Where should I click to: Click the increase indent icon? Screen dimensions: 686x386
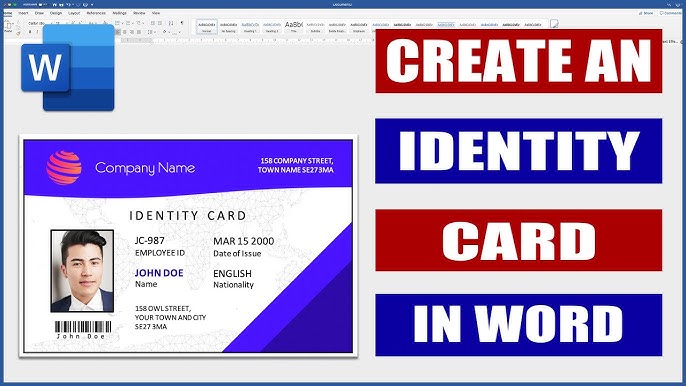tap(160, 23)
